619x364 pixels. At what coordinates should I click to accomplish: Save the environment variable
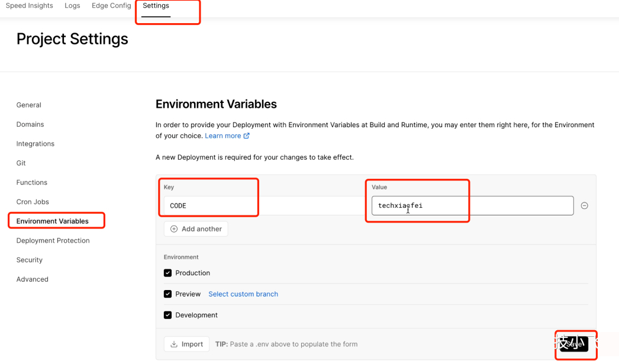(574, 344)
